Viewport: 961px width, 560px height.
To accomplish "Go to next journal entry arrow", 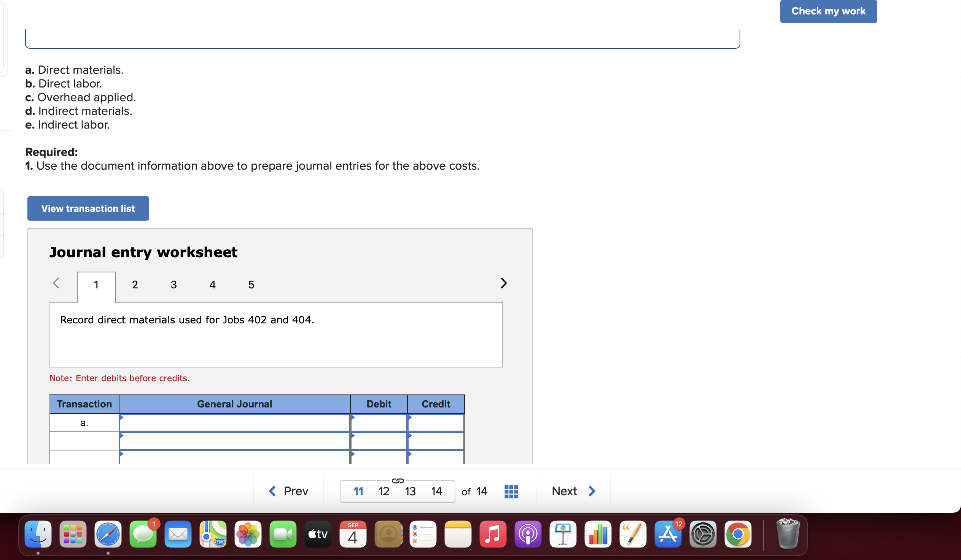I will 503,283.
